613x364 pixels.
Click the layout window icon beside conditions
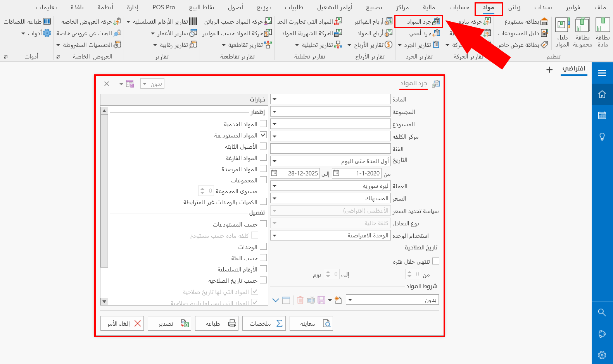click(286, 300)
